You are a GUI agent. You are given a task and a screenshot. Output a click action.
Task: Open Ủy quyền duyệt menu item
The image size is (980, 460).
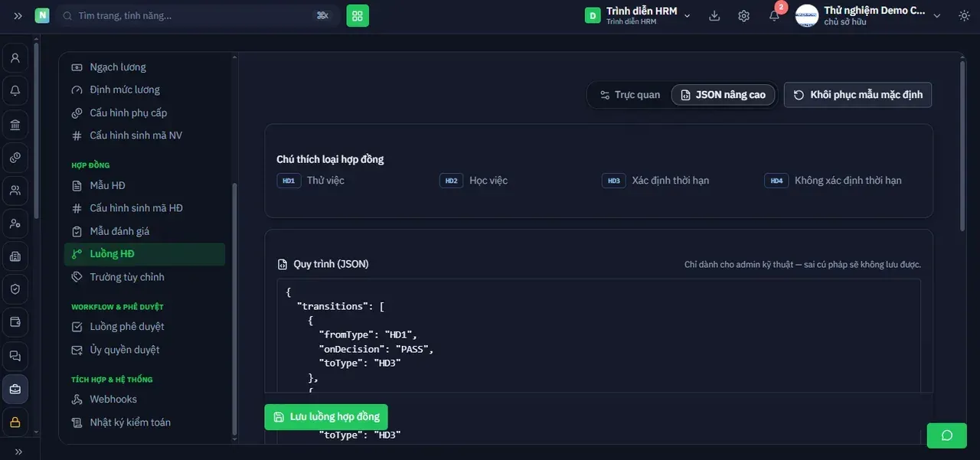(145, 350)
